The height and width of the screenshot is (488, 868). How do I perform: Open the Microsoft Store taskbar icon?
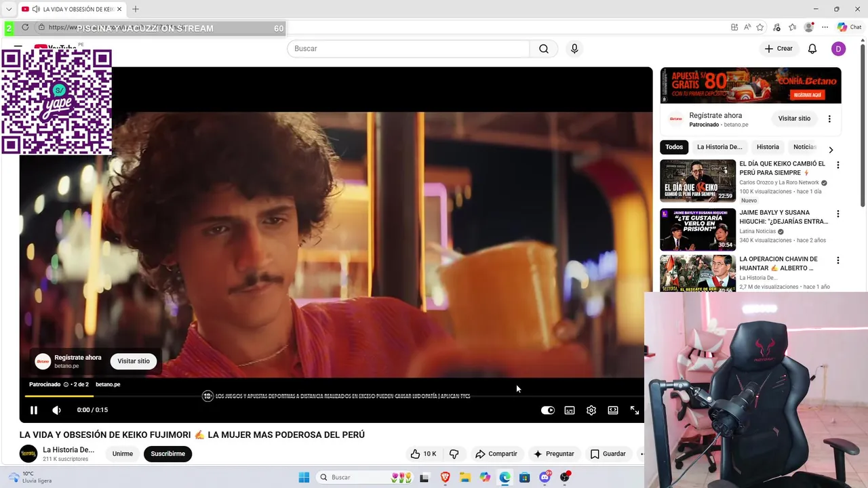[525, 477]
